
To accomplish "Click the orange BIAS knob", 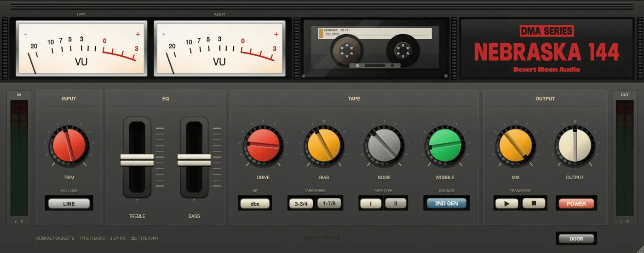I will [x=324, y=145].
